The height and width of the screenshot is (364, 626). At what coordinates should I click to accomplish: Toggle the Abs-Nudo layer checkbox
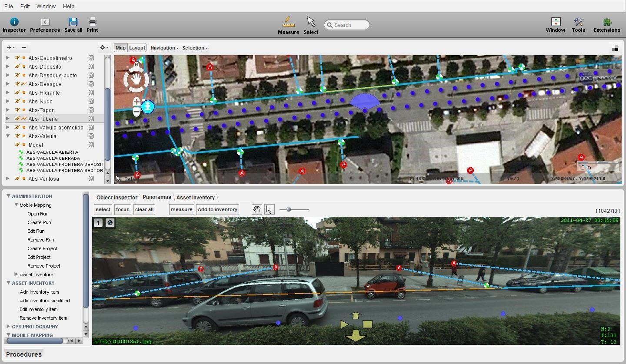(17, 101)
